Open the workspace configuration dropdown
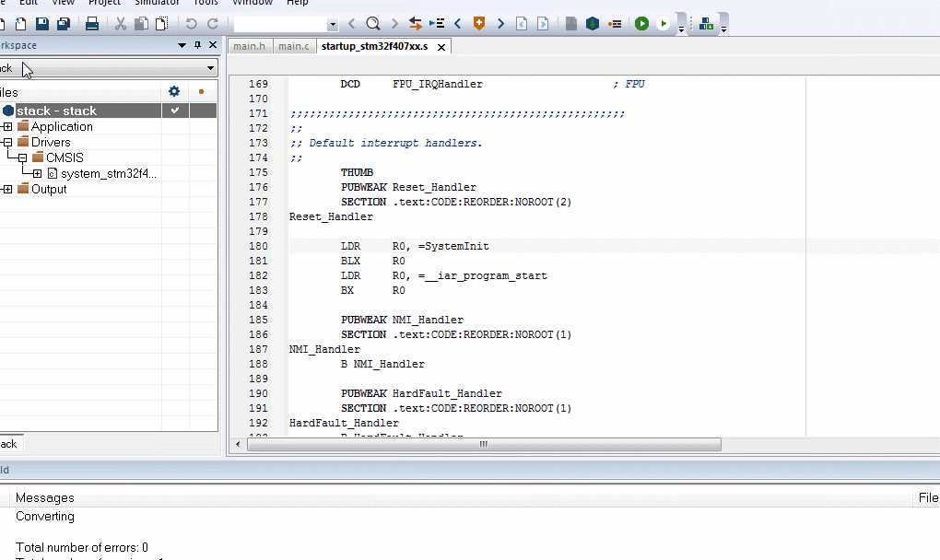940x560 pixels. point(210,67)
